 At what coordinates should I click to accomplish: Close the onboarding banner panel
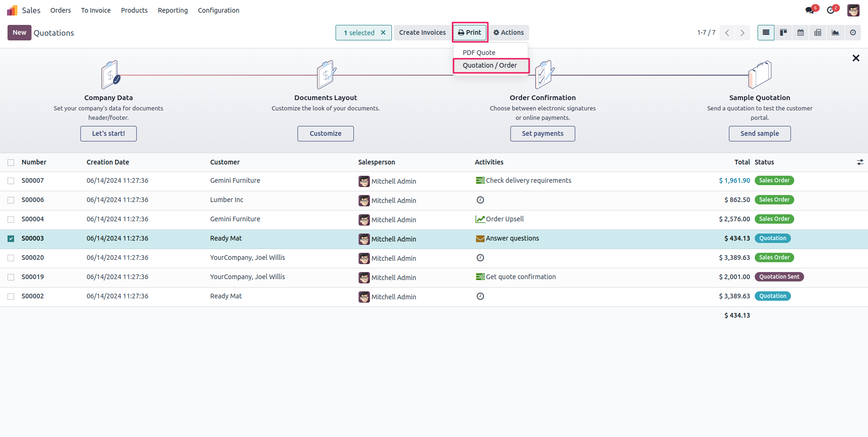point(856,58)
